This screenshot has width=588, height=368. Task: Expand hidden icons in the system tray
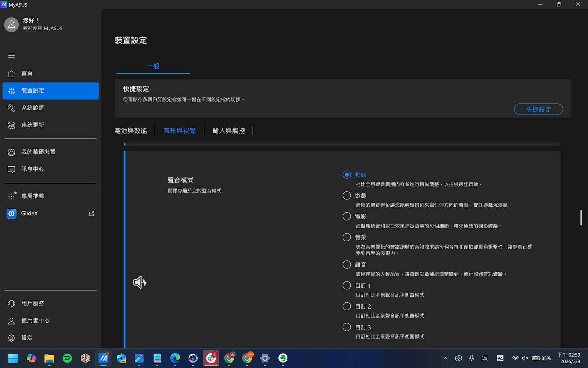click(x=445, y=358)
